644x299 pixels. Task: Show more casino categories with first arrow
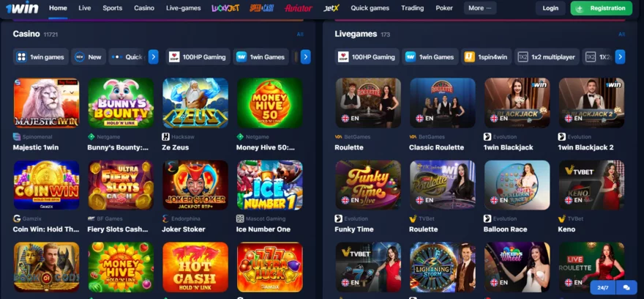pyautogui.click(x=153, y=56)
